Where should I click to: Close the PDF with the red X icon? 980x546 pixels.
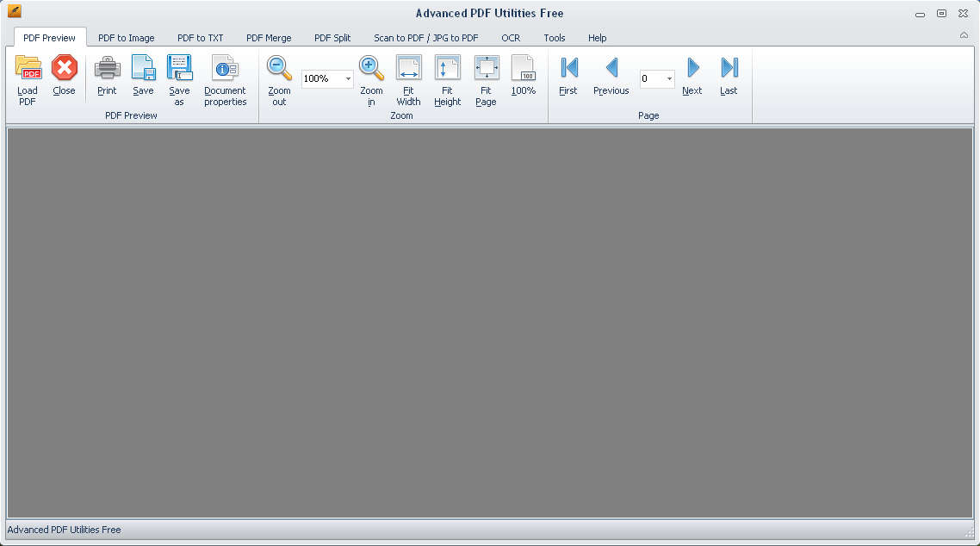(x=64, y=68)
